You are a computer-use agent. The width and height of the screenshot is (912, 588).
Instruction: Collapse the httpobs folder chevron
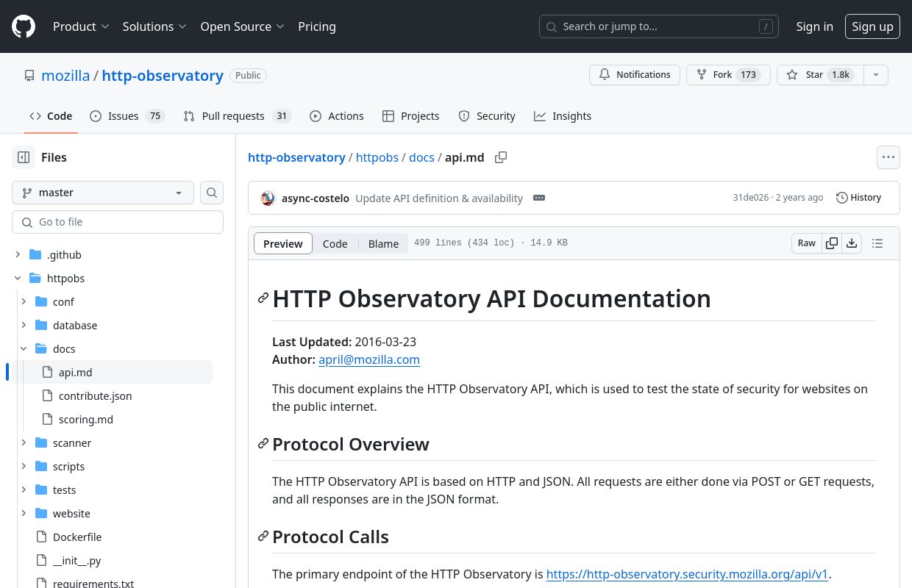18,279
